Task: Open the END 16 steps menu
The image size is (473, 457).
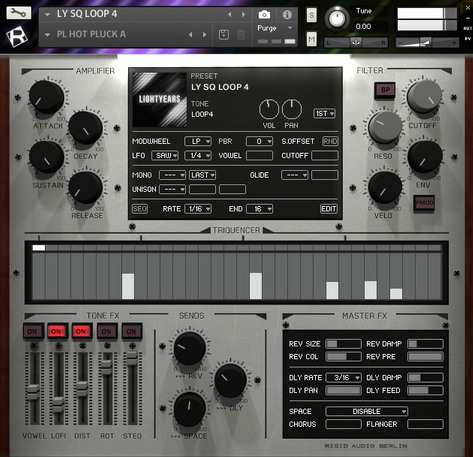Action: 259,209
